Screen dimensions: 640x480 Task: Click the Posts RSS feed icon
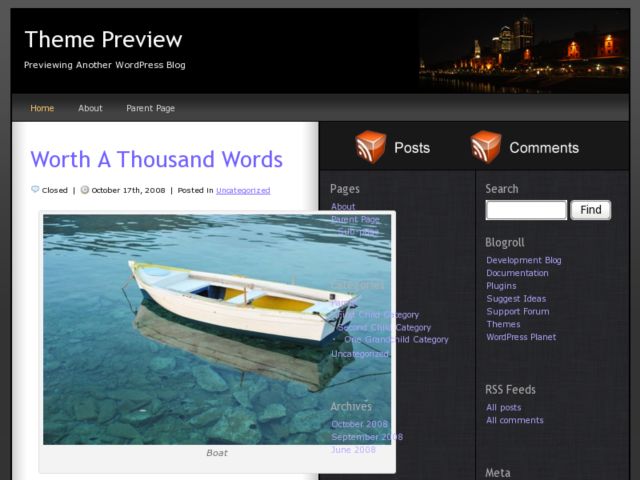[x=370, y=147]
